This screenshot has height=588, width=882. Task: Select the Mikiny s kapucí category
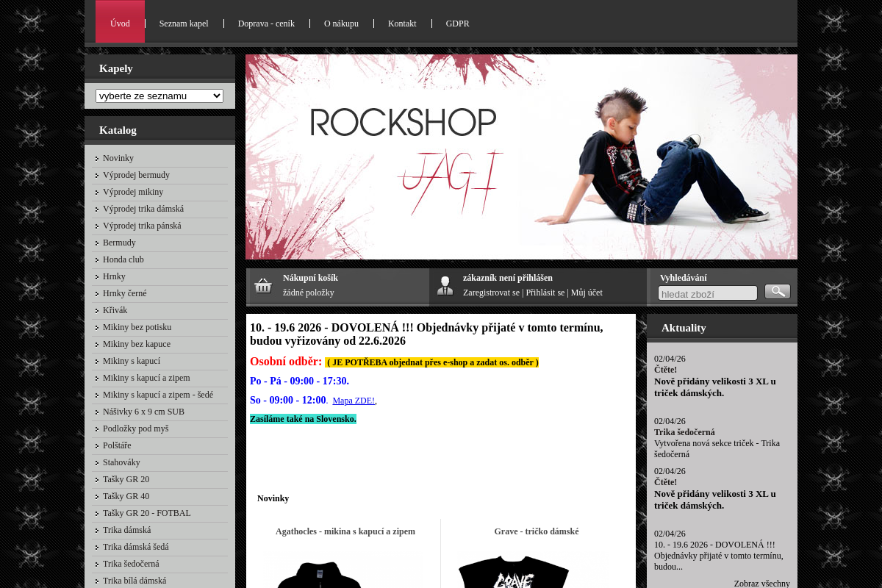pyautogui.click(x=132, y=361)
